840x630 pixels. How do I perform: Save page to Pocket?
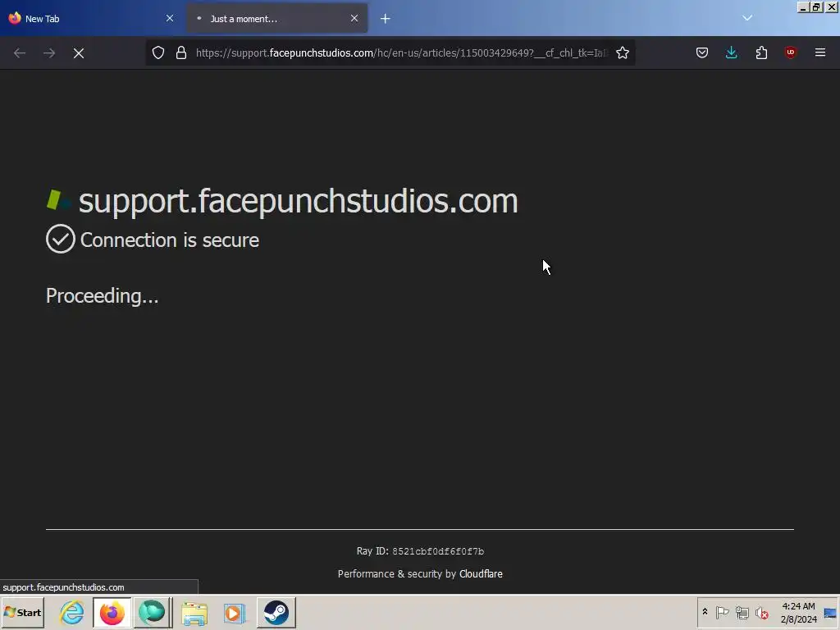pos(702,52)
